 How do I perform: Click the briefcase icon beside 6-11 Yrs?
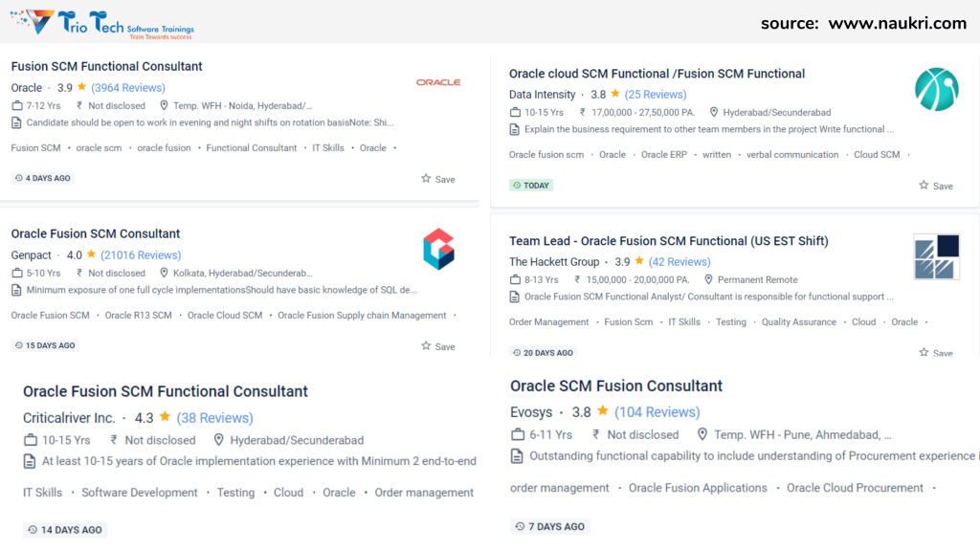click(x=518, y=434)
